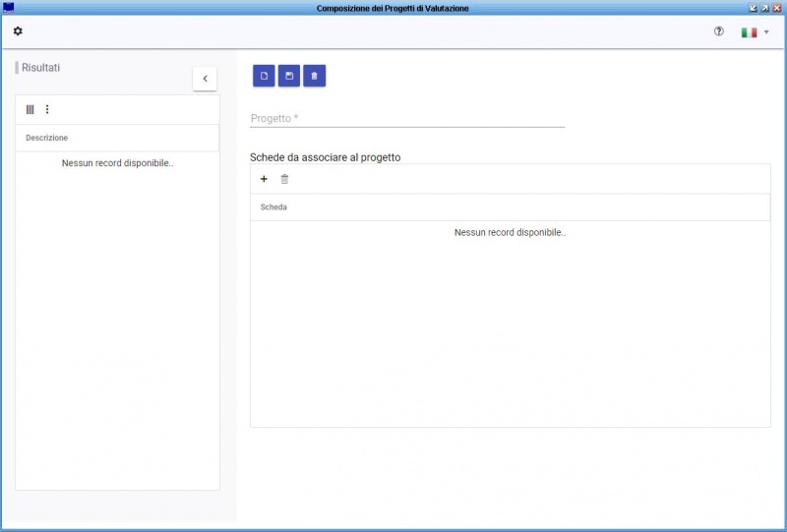
Task: Open the three-dot more options menu
Action: [47, 109]
